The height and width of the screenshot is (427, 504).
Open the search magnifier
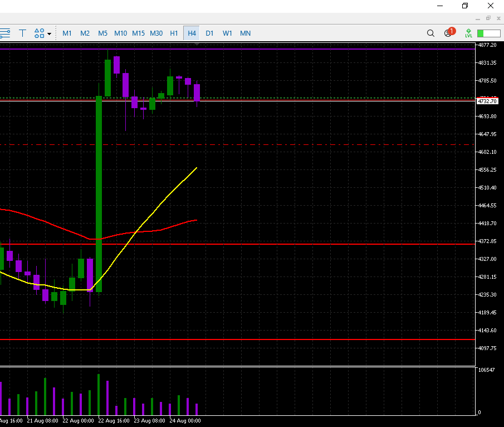[x=430, y=33]
